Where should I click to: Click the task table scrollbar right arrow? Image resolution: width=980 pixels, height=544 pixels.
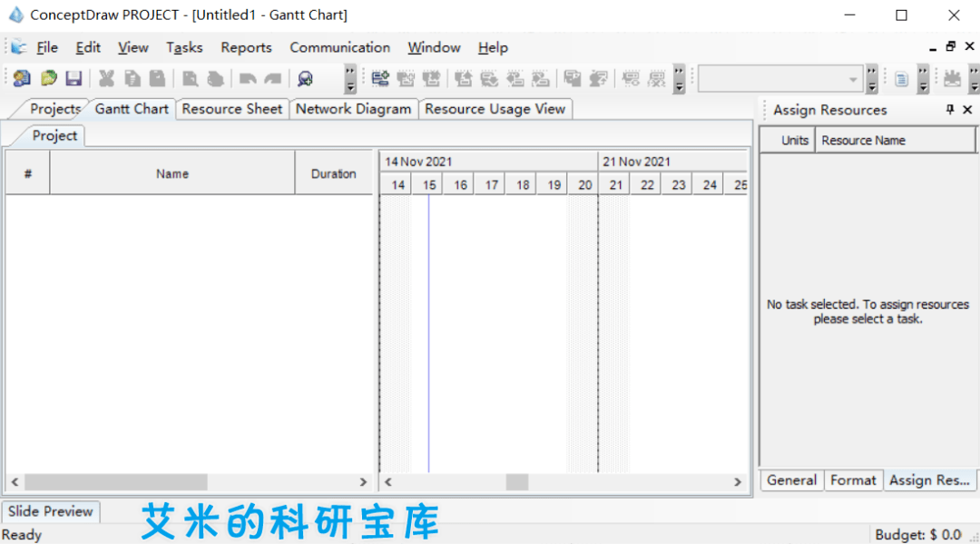tap(363, 482)
